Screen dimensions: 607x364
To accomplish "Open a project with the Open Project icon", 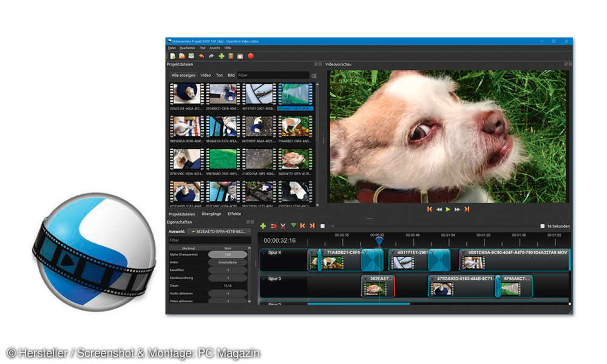I will (x=181, y=56).
